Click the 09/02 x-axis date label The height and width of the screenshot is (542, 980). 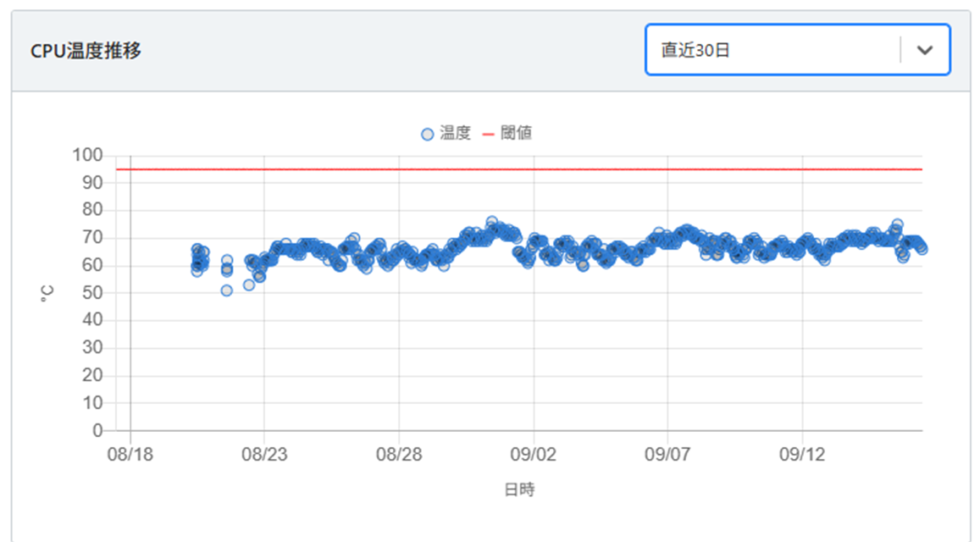tap(533, 455)
